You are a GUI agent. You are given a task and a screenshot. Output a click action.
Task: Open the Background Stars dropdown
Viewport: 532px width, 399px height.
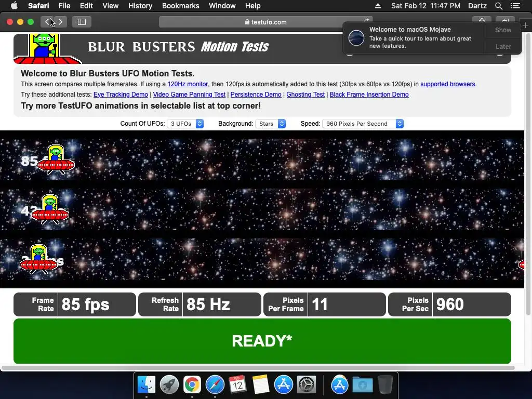coord(270,124)
